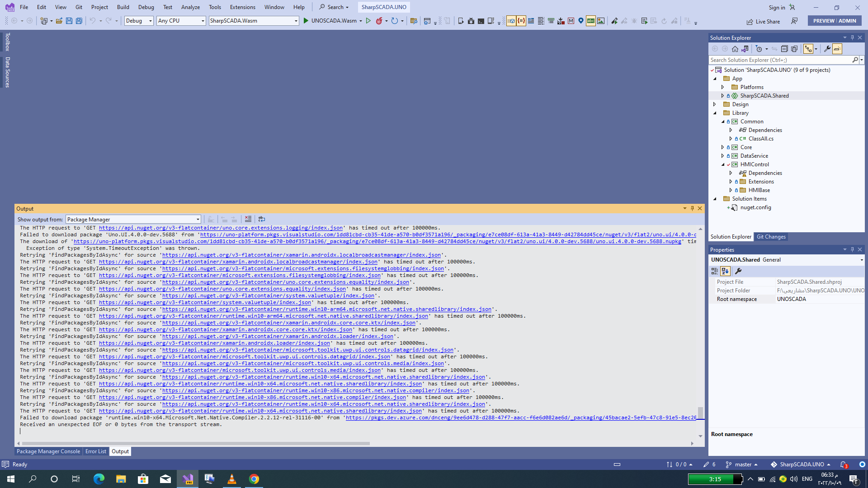Screen dimensions: 868x488
Task: Switch to the Git Changes tab
Action: click(x=771, y=237)
